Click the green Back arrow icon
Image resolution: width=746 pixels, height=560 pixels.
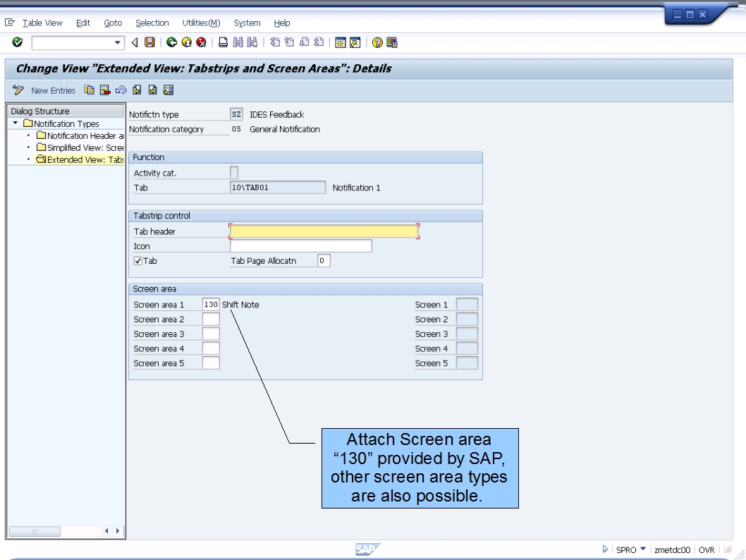tap(172, 42)
